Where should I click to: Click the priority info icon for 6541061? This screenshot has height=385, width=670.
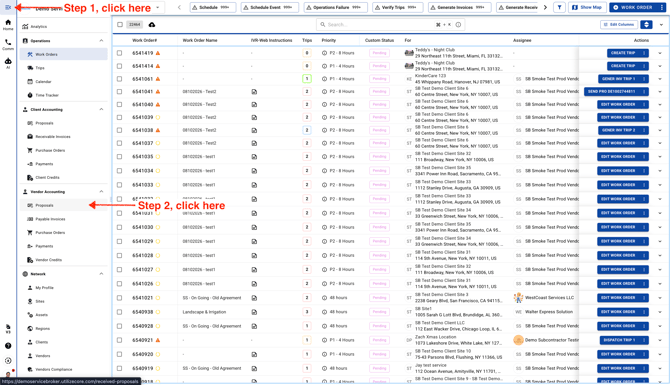(x=324, y=79)
